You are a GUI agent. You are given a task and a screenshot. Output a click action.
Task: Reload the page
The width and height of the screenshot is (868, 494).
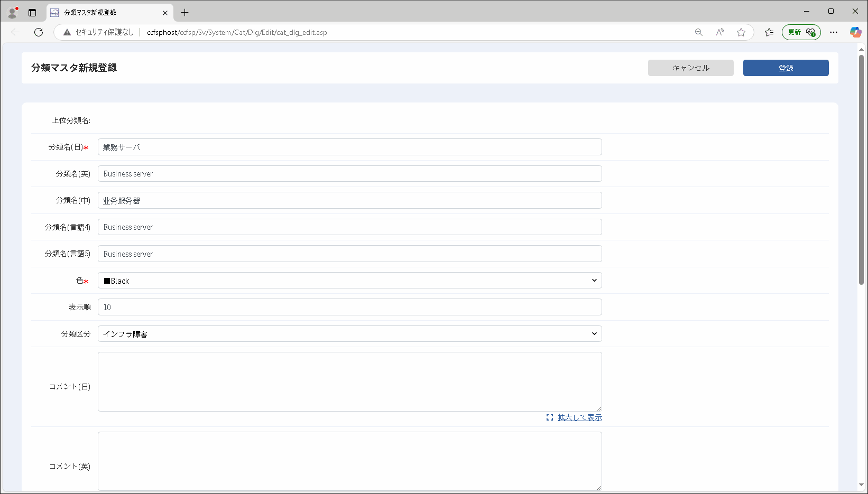[x=39, y=32]
